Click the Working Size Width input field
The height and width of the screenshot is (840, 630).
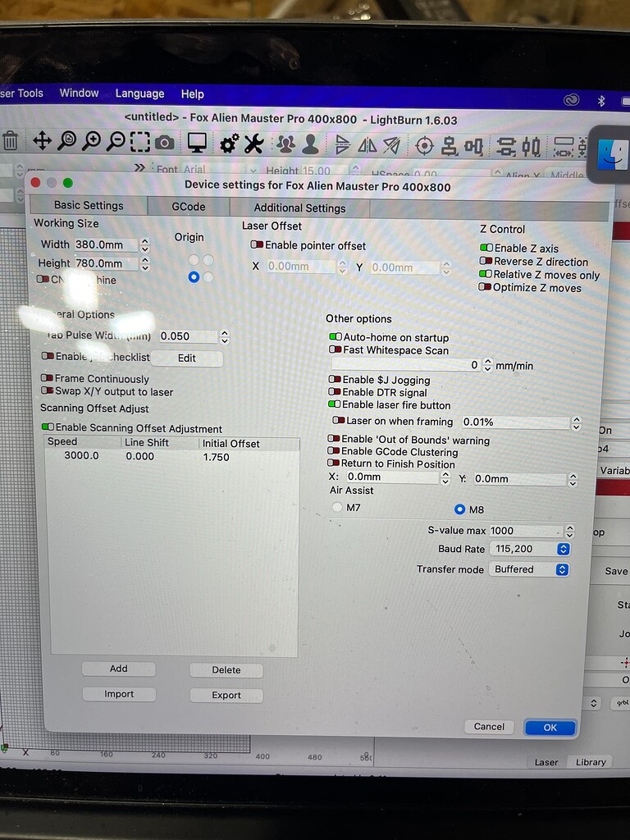tap(105, 244)
